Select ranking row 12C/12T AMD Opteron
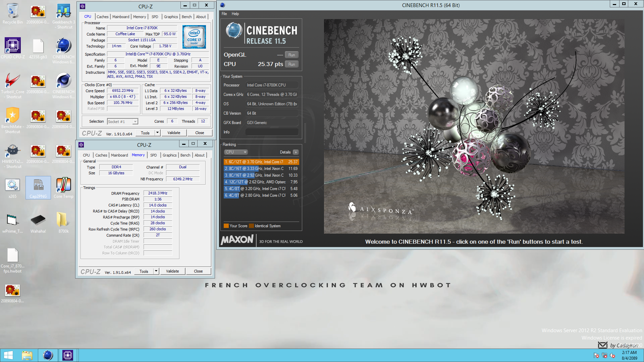The height and width of the screenshot is (362, 644). [261, 182]
